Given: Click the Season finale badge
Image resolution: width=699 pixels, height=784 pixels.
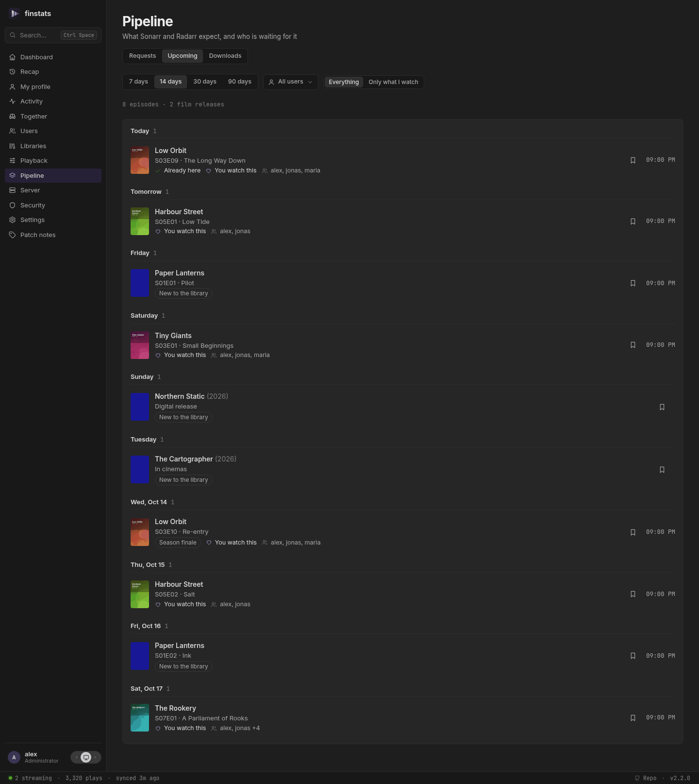Looking at the screenshot, I should click(x=178, y=543).
